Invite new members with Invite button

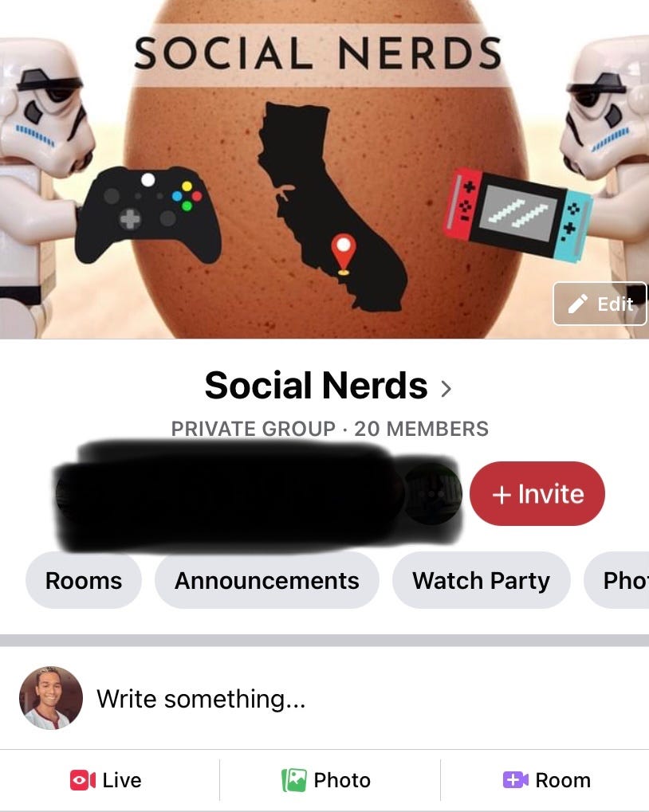[537, 493]
